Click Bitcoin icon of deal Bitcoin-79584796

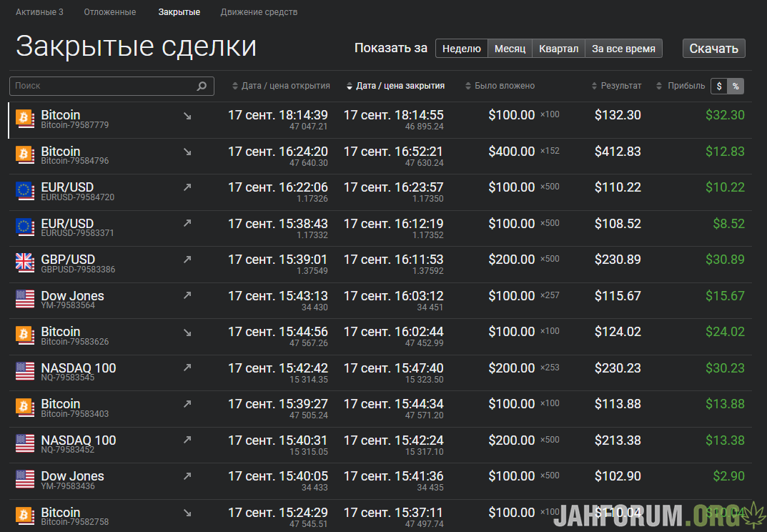coord(24,155)
